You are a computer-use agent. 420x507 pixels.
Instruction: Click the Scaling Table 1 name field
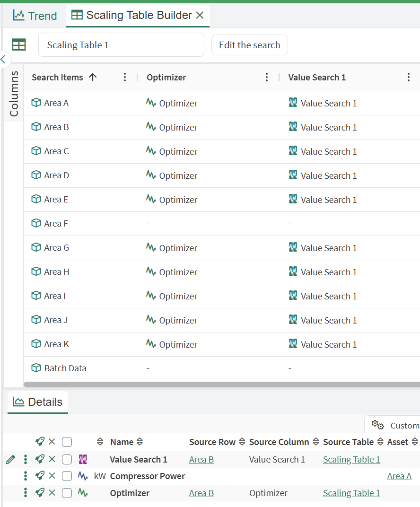click(121, 45)
